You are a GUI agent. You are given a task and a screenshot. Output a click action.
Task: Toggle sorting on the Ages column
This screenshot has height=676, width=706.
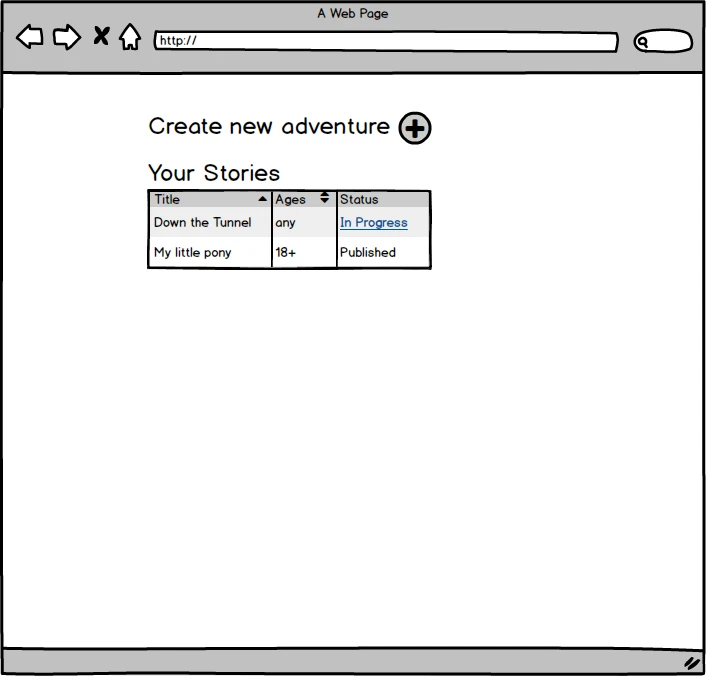point(325,198)
